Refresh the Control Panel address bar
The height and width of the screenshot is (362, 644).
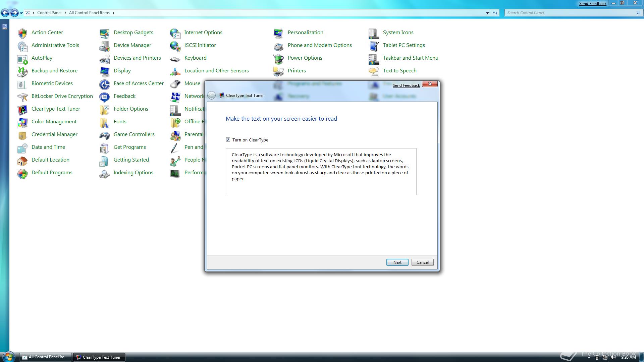(495, 13)
